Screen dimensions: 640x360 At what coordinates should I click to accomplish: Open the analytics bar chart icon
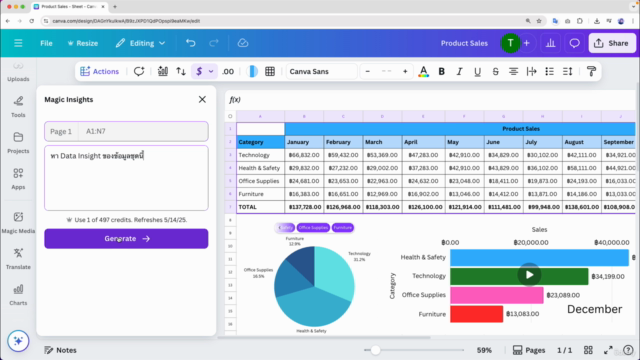(x=550, y=43)
